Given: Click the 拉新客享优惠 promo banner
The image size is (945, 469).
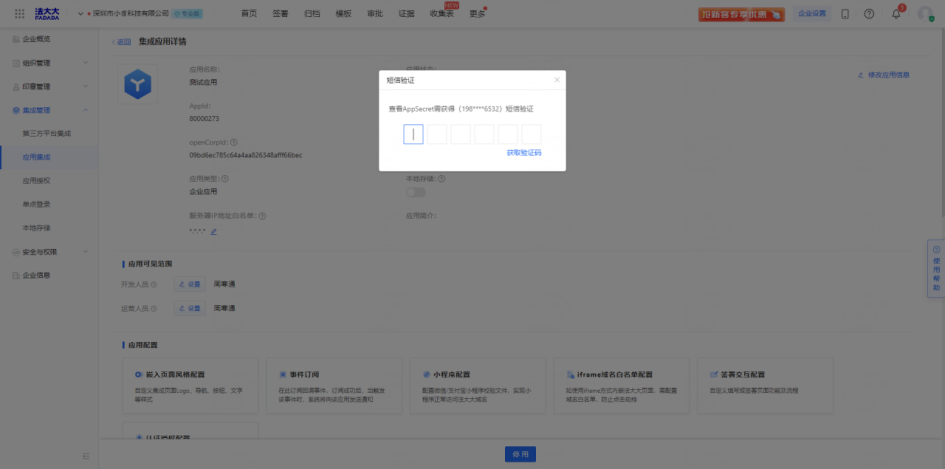Looking at the screenshot, I should [x=741, y=14].
